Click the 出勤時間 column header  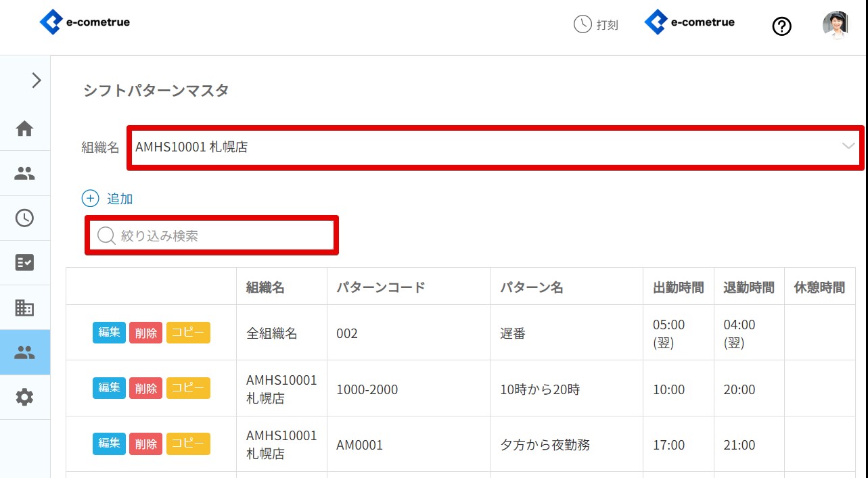coord(678,287)
